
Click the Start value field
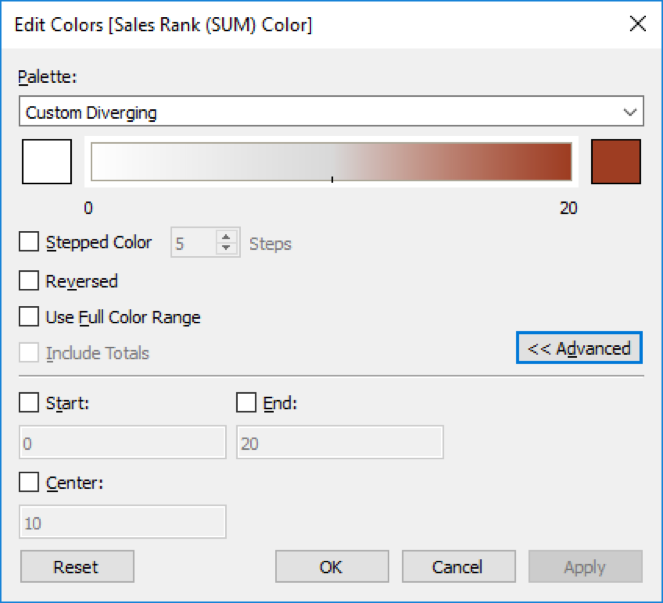[122, 443]
